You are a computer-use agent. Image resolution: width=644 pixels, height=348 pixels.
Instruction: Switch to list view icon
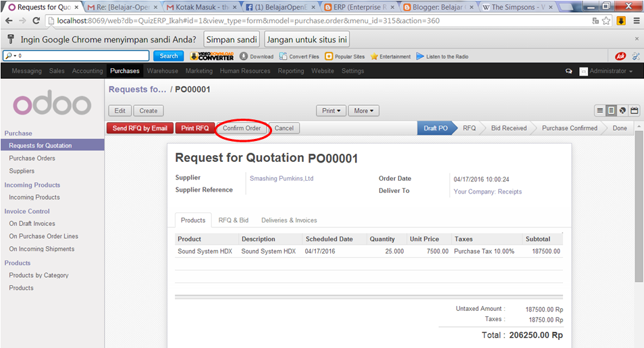[x=600, y=111]
